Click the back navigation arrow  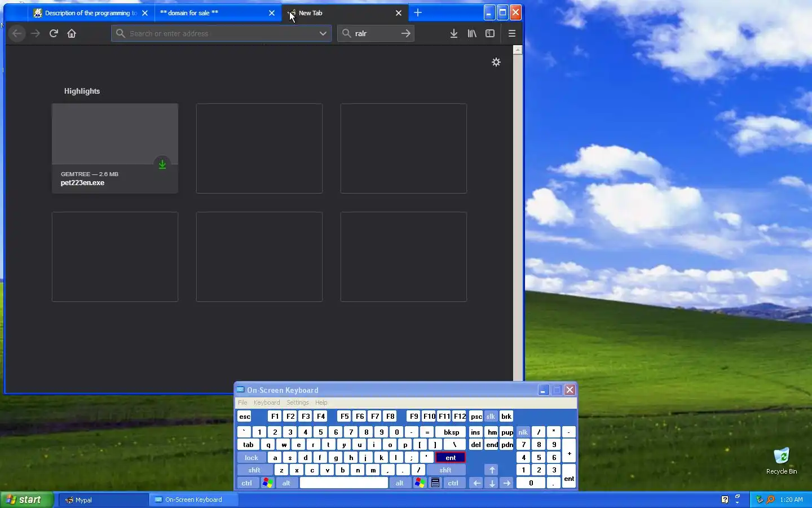17,33
